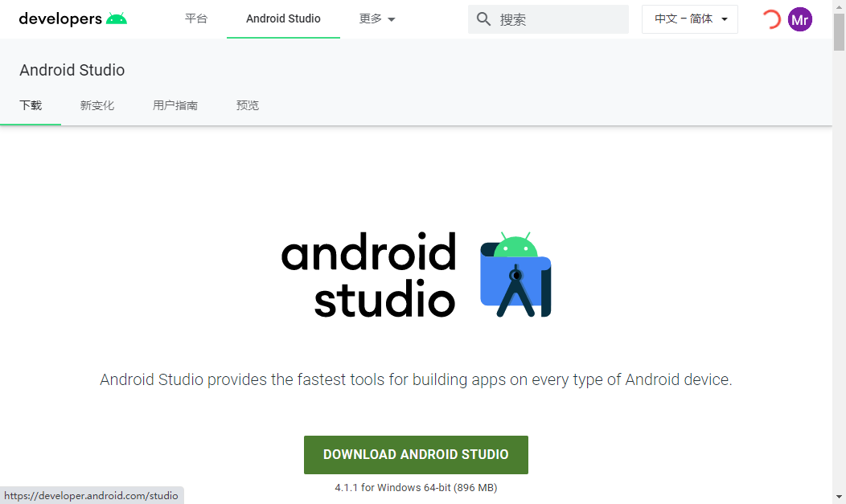Open the 预览 tab
The height and width of the screenshot is (504, 846).
click(x=248, y=105)
